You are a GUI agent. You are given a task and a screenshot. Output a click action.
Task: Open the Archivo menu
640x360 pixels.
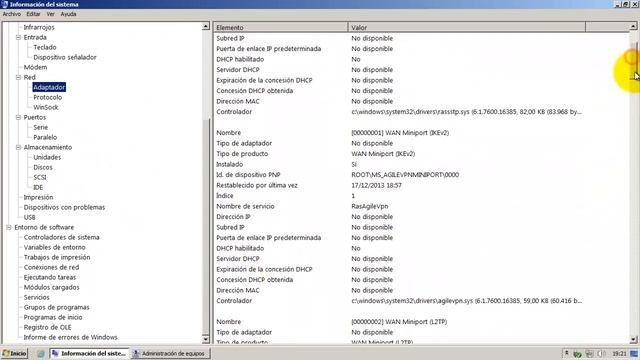(x=11, y=14)
